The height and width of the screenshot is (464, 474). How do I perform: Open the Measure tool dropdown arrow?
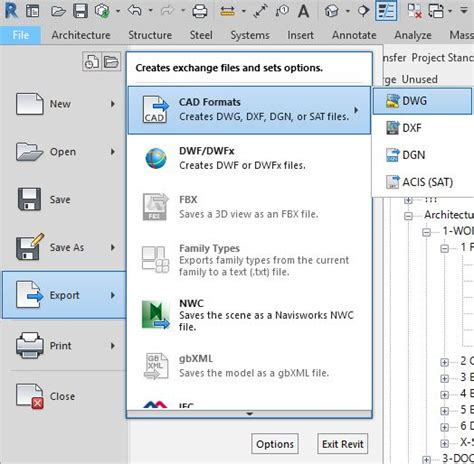(x=244, y=11)
